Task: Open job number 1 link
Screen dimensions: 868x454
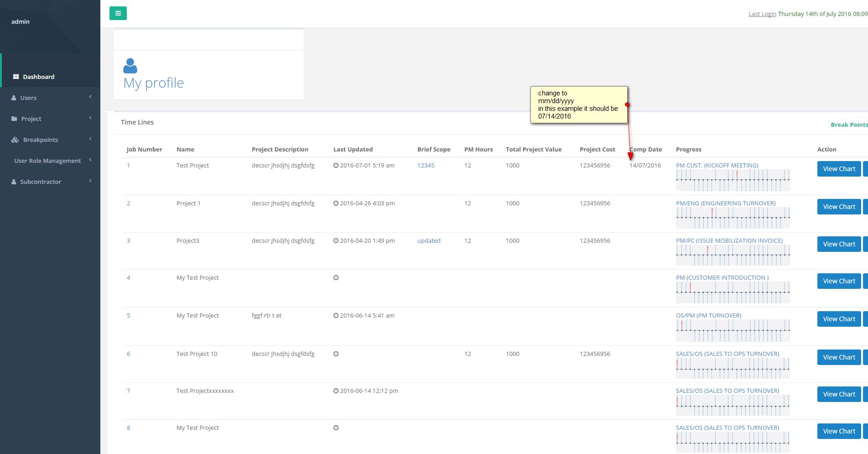Action: pyautogui.click(x=129, y=165)
